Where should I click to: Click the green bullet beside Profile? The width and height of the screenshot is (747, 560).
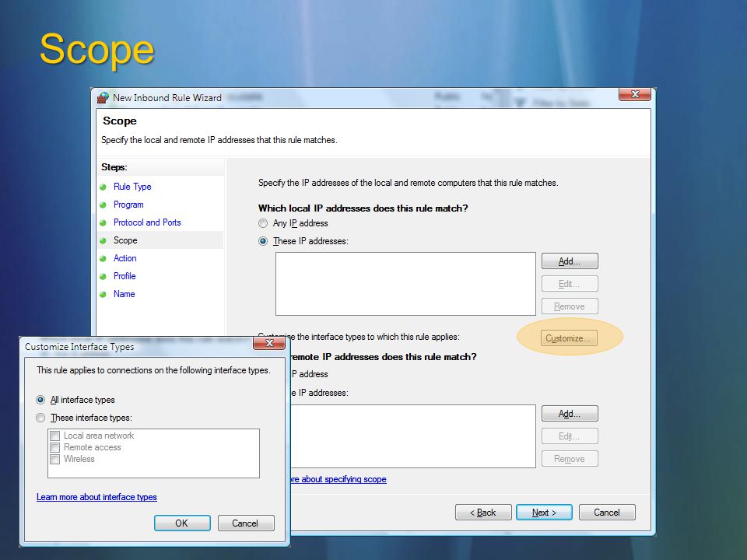point(103,277)
